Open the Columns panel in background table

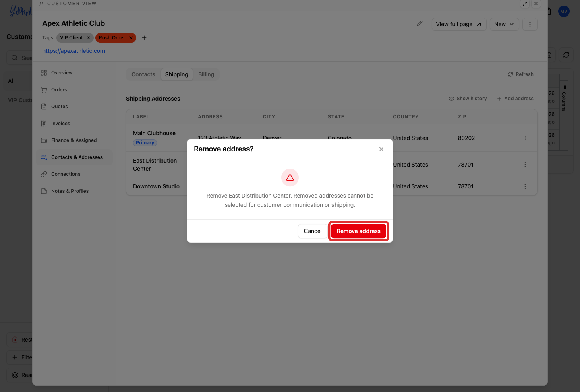point(564,98)
